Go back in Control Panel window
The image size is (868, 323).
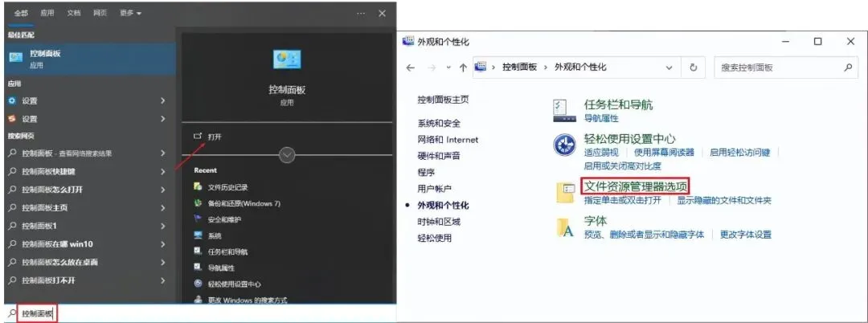pyautogui.click(x=410, y=67)
